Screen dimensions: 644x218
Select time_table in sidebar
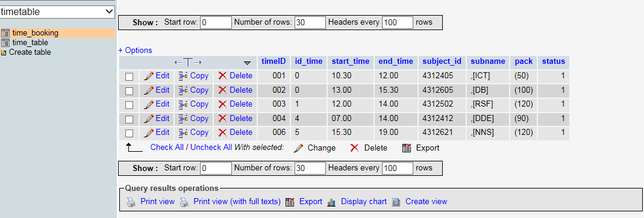point(30,43)
